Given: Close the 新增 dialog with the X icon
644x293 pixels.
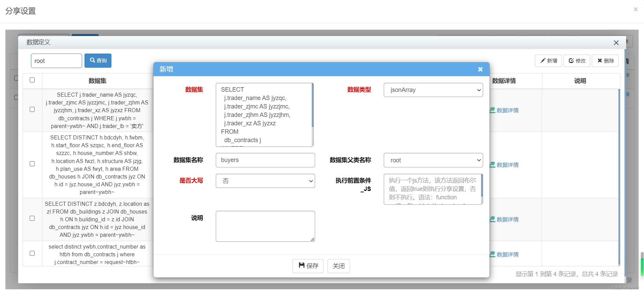Looking at the screenshot, I should click(x=480, y=69).
